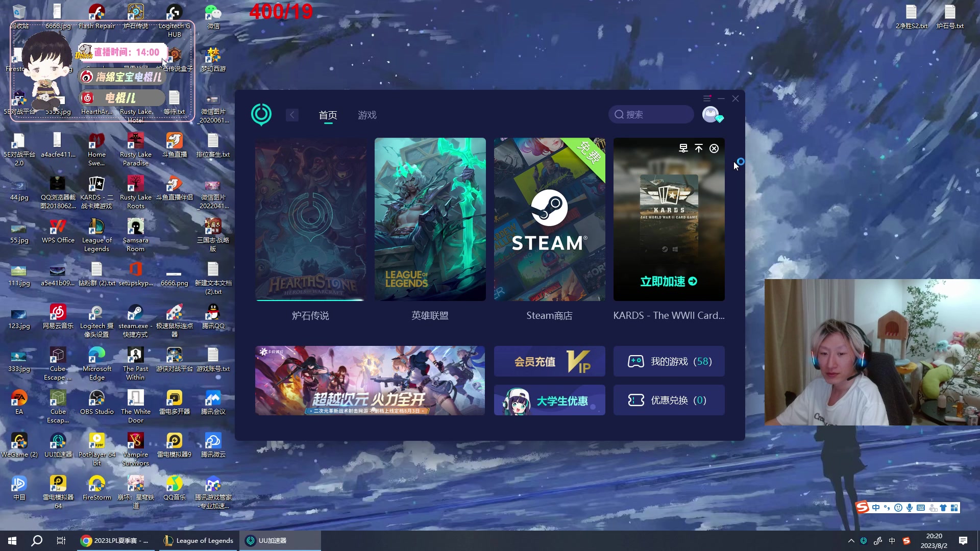Select the 炉石号.txt file on desktop
Screen dimensions: 980x551
click(x=950, y=16)
